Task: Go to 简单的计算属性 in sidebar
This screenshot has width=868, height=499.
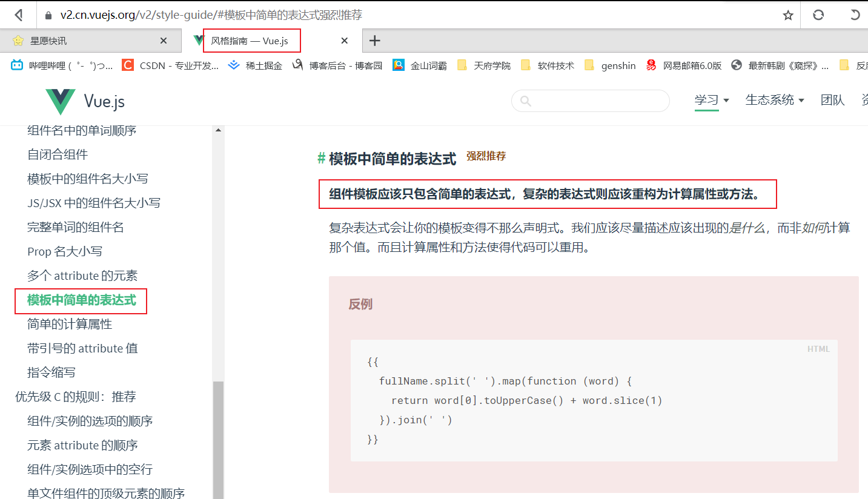Action: [x=70, y=324]
